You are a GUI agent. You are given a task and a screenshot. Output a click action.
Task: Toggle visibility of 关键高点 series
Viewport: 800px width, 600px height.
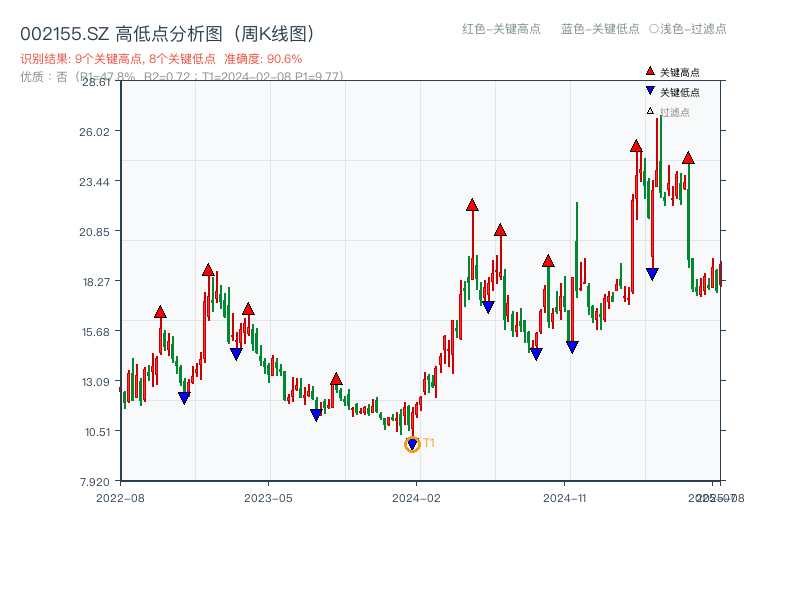(672, 71)
